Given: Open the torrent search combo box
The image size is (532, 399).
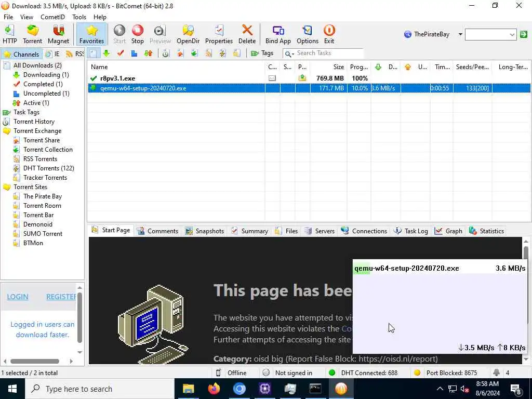Looking at the screenshot, I should (490, 34).
